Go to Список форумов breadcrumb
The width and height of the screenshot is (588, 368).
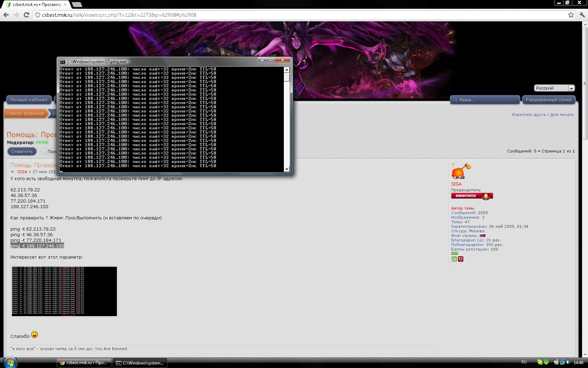[x=25, y=114]
